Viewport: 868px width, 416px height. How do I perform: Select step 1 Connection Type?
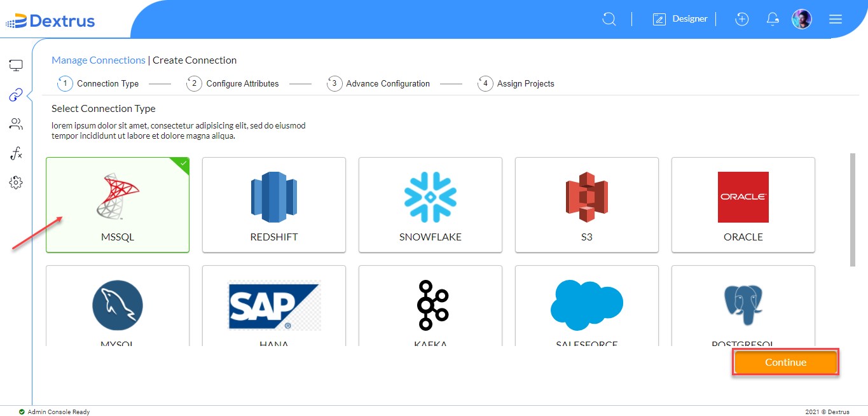[98, 83]
